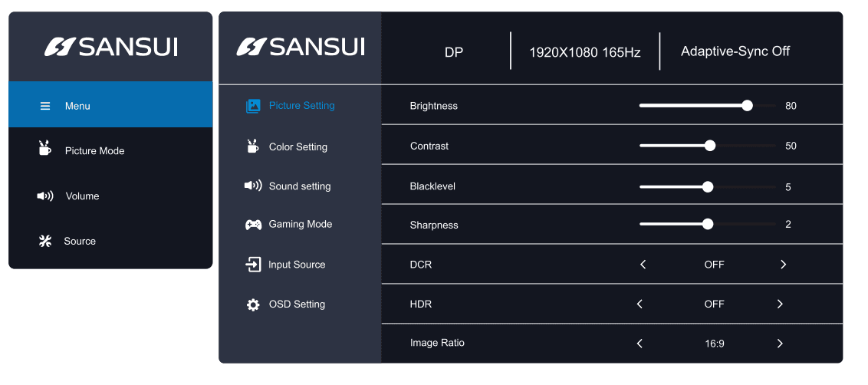868x385 pixels.
Task: Click the HDR label
Action: 421,304
